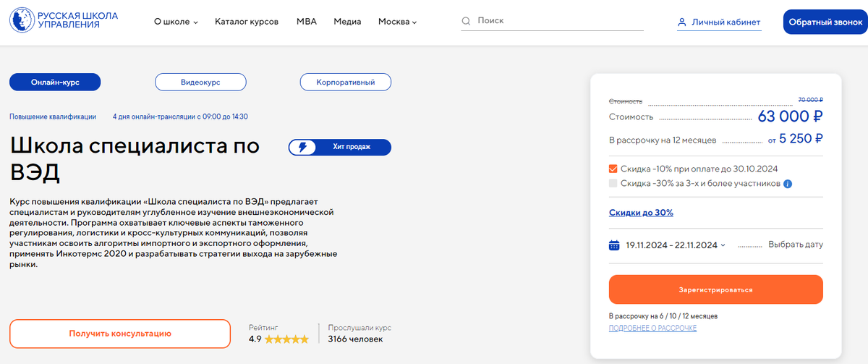Open the Подробнее о рассрочке link

(x=652, y=329)
